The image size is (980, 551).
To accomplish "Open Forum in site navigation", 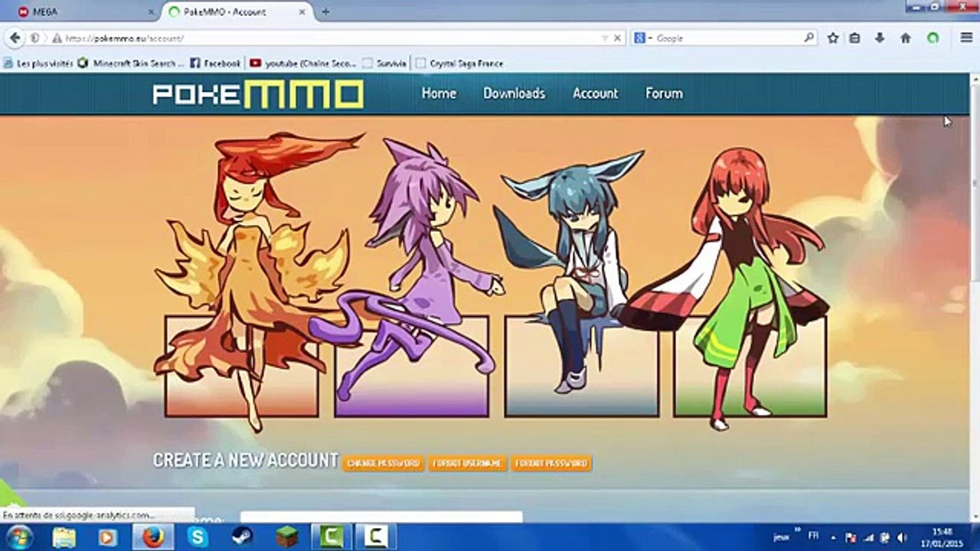I will (664, 93).
